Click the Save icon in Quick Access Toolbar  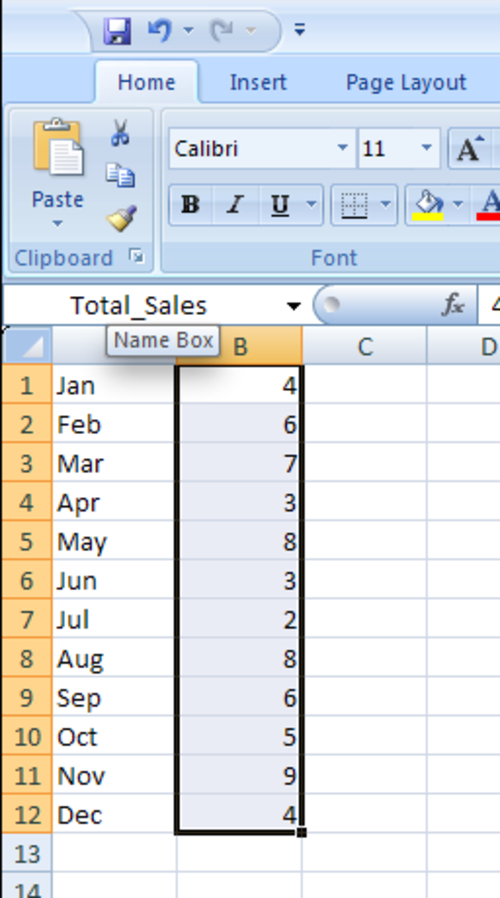pos(117,30)
